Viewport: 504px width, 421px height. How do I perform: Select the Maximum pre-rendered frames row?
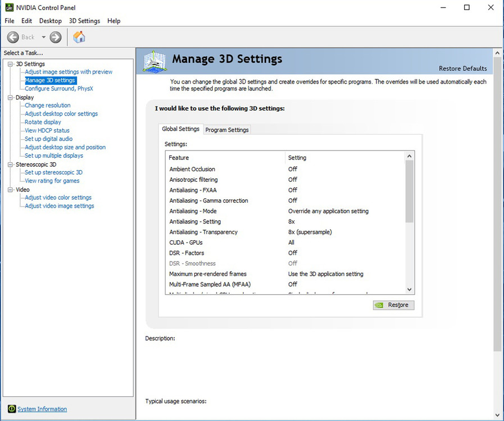[x=285, y=274]
